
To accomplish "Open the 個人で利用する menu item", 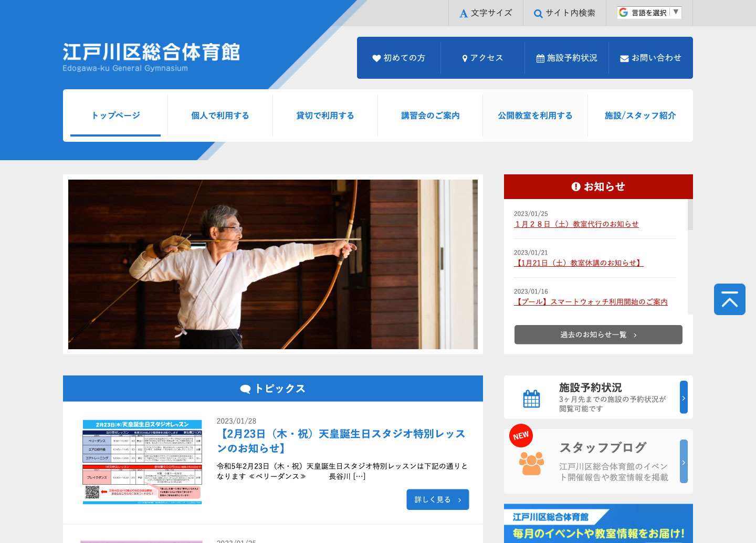I will pyautogui.click(x=220, y=116).
